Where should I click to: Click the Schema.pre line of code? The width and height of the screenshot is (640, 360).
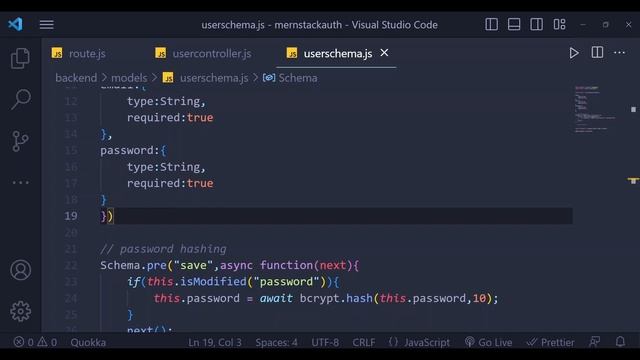[x=230, y=265]
